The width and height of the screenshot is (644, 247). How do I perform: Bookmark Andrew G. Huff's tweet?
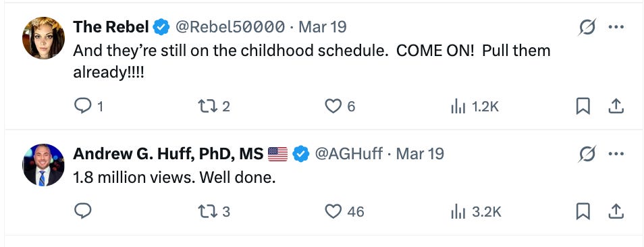pyautogui.click(x=583, y=212)
